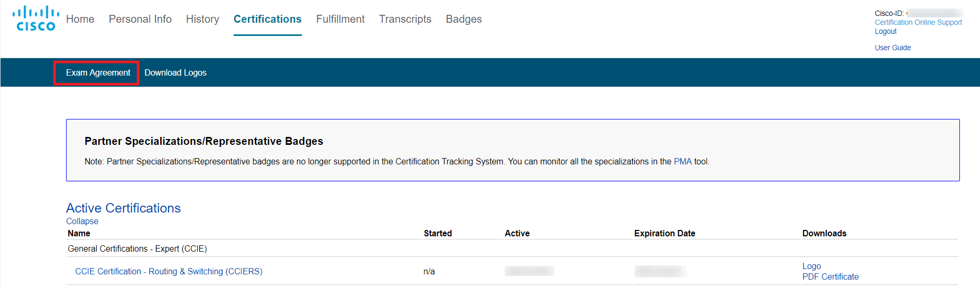980x286 pixels.
Task: Click the Logout link
Action: coord(885,31)
